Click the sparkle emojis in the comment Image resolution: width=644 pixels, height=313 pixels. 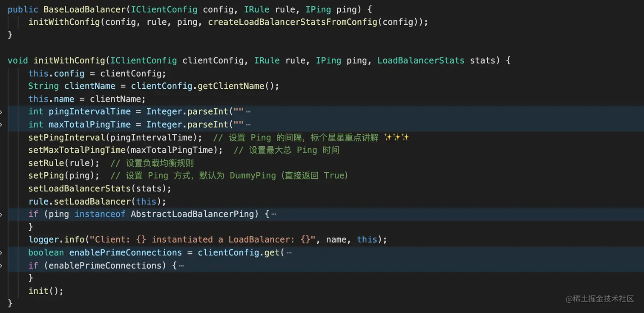coord(396,137)
